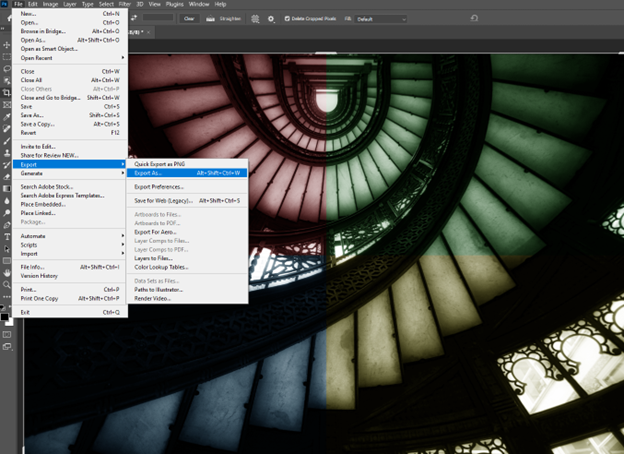
Task: Select the Lasso tool
Action: (x=7, y=68)
